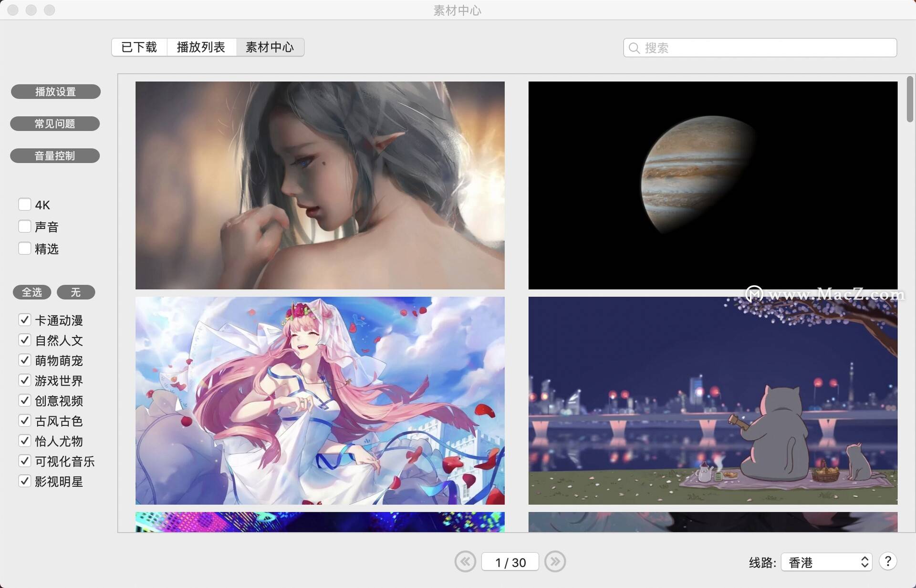Uncheck the 卡通动漫 category
Image resolution: width=916 pixels, height=588 pixels.
(24, 320)
